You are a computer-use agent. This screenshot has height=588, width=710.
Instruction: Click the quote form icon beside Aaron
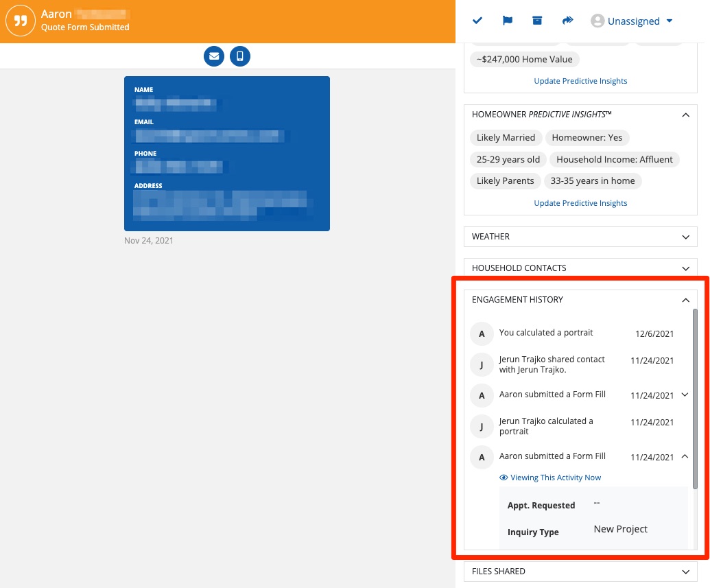tap(21, 21)
